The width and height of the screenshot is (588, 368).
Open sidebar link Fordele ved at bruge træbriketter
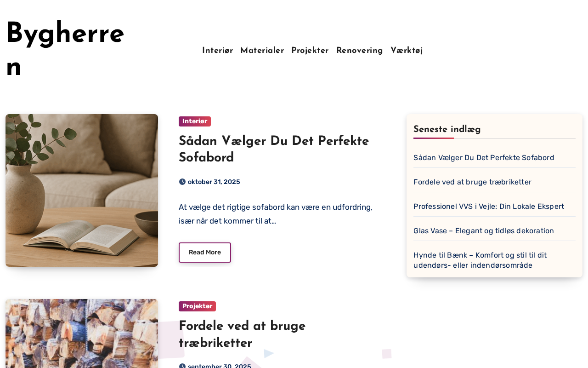pyautogui.click(x=472, y=182)
